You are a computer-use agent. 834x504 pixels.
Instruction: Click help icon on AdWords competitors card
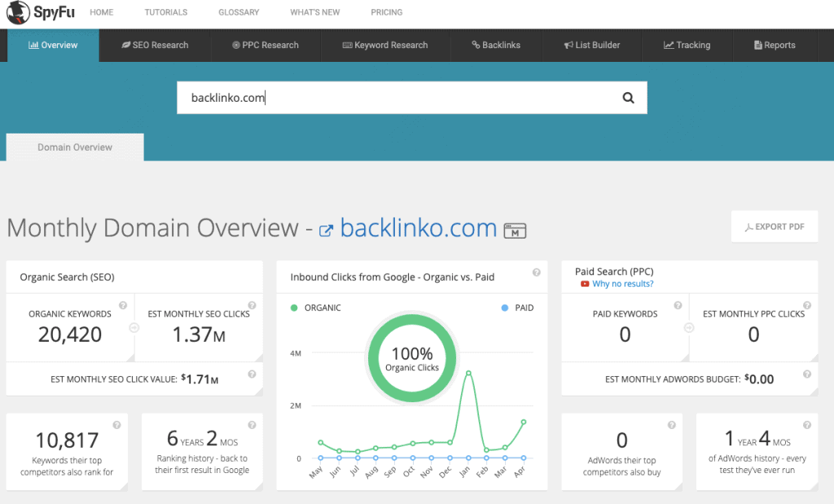(672, 425)
